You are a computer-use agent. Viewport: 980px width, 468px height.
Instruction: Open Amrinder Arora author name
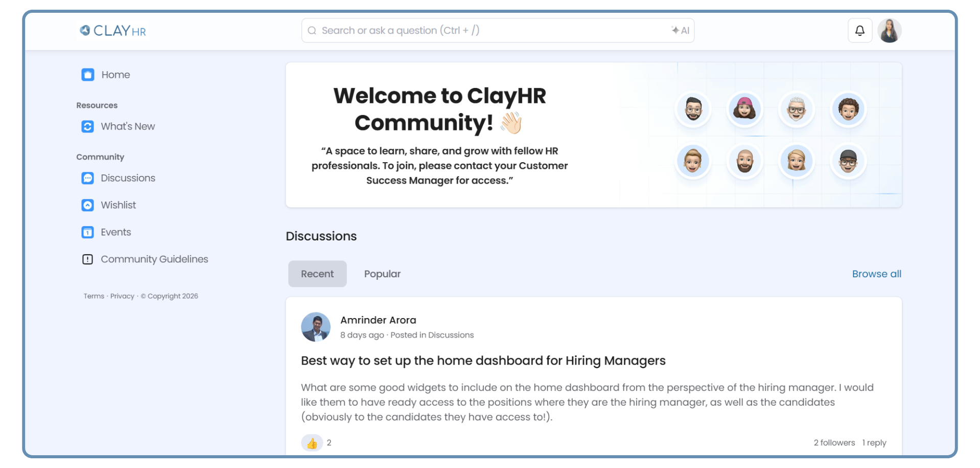[x=378, y=320]
